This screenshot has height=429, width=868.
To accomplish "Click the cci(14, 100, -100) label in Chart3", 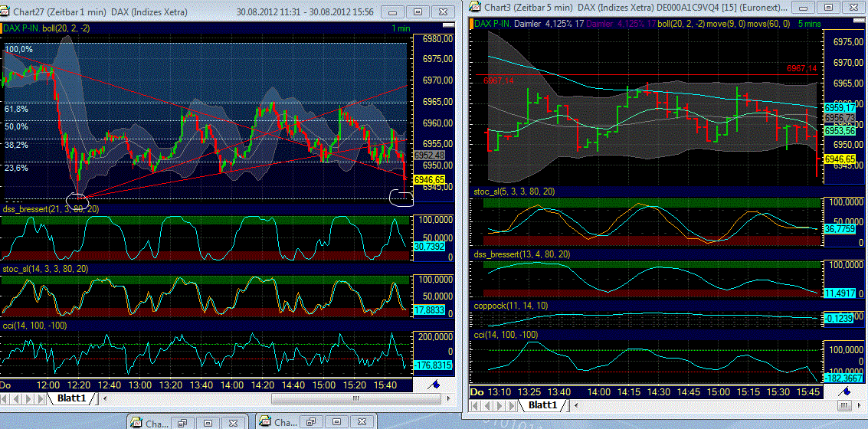I will click(506, 335).
